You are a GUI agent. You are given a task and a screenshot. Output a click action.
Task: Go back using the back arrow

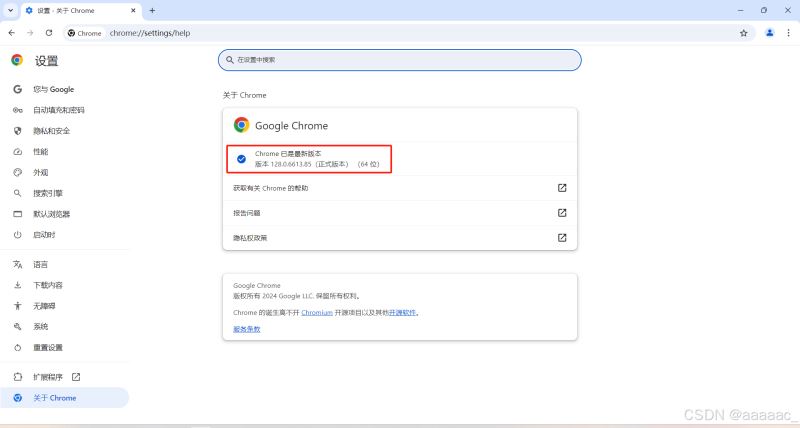11,33
